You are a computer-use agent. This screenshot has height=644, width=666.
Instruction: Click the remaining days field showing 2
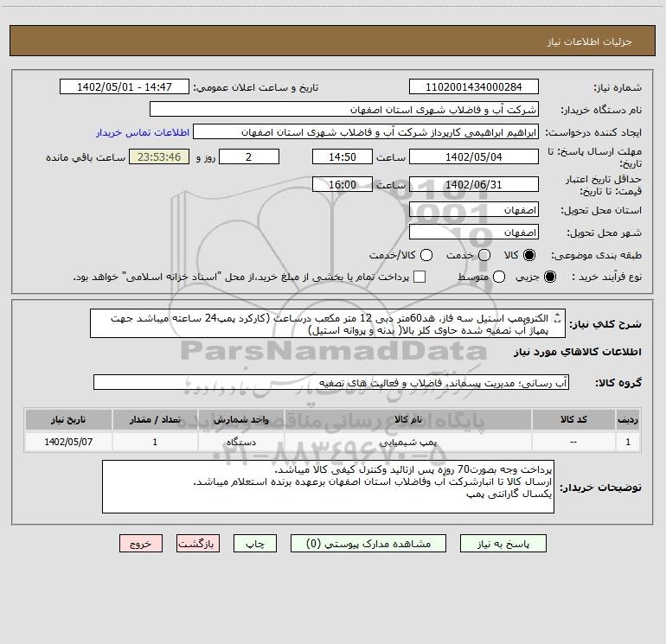[x=249, y=156]
